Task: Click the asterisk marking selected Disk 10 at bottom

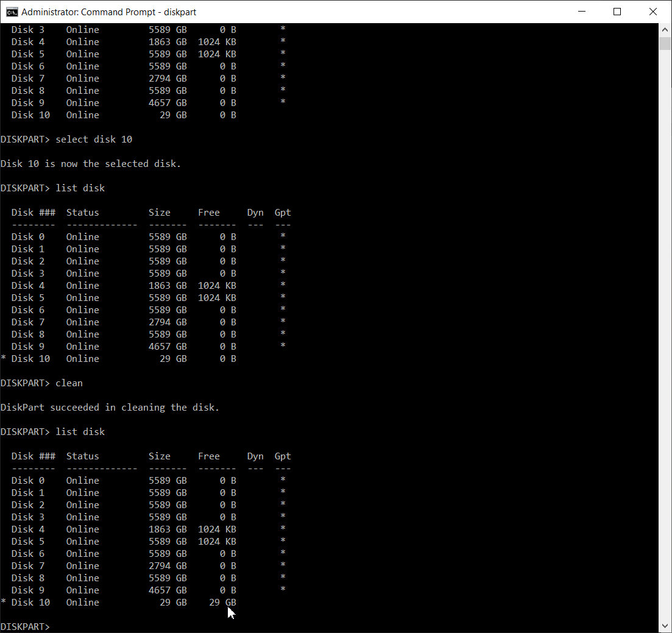Action: tap(4, 602)
